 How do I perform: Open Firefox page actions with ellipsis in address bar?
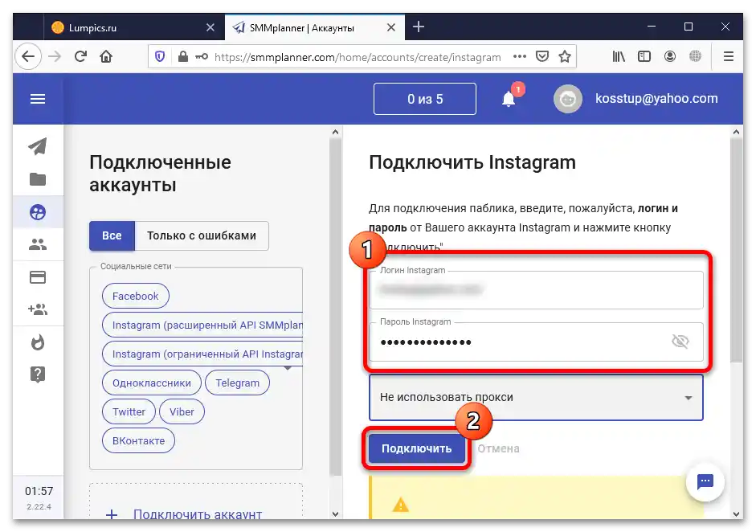click(519, 56)
